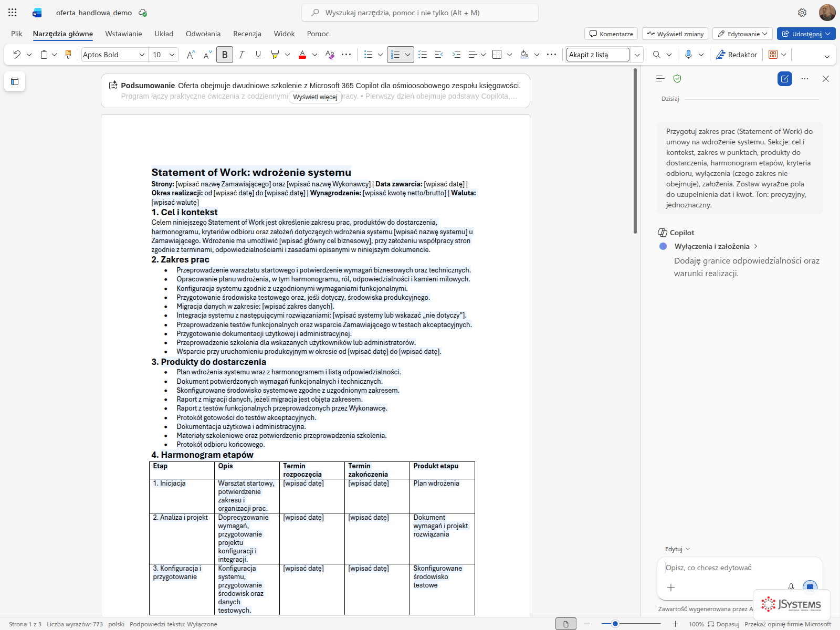Click the zoom in plus button

(x=675, y=624)
